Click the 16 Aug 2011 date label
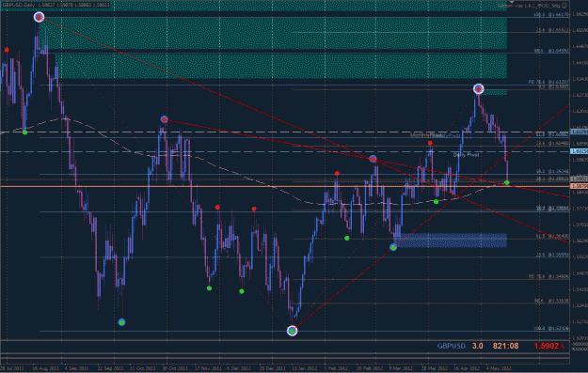 pos(46,368)
